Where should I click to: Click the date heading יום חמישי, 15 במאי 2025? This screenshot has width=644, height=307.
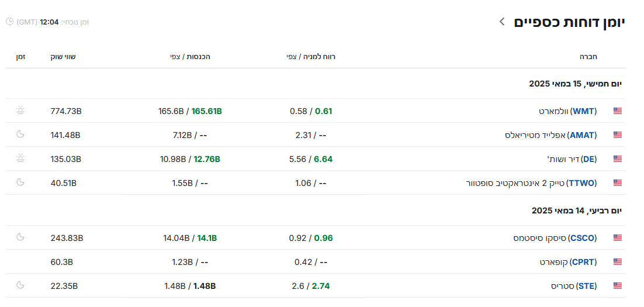tap(576, 84)
